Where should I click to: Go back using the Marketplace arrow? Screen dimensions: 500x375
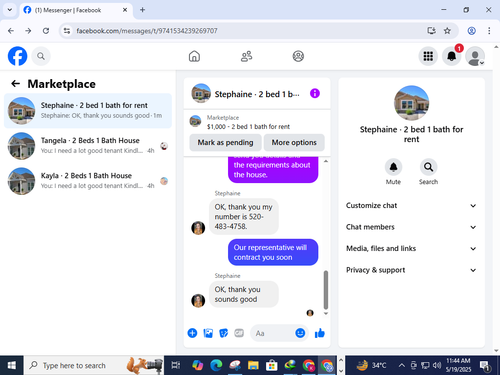pyautogui.click(x=16, y=84)
